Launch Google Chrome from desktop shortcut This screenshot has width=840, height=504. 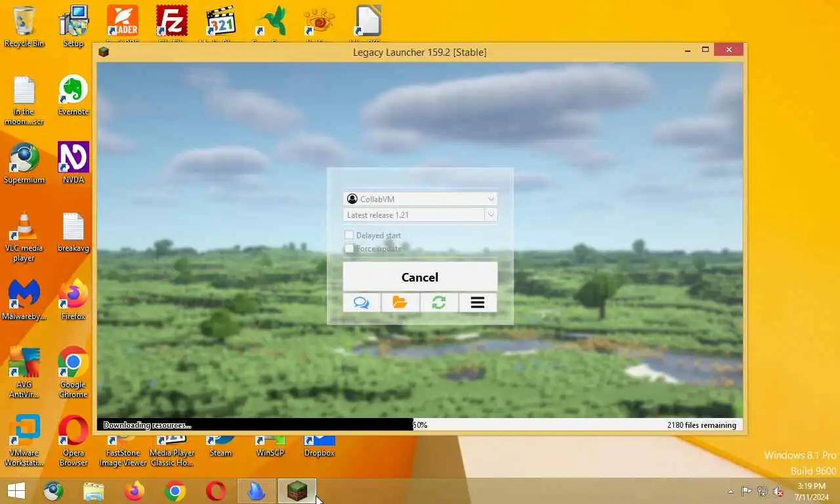point(73,373)
